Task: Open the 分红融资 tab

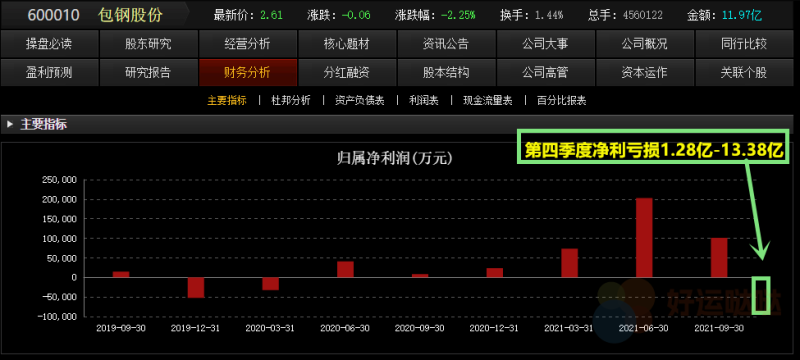Action: (x=346, y=72)
